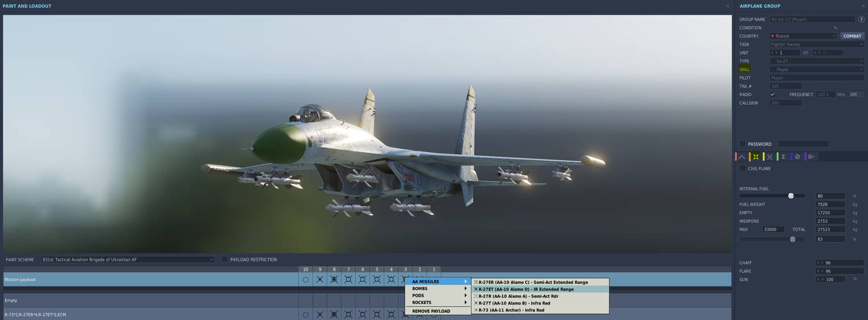Expand the Bombs submenu
Image resolution: width=868 pixels, height=320 pixels.
438,289
